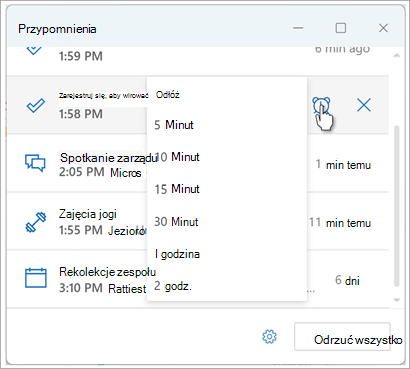The width and height of the screenshot is (410, 369).
Task: Click the Zajęcia jogi dumbbell icon
Action: tap(35, 222)
